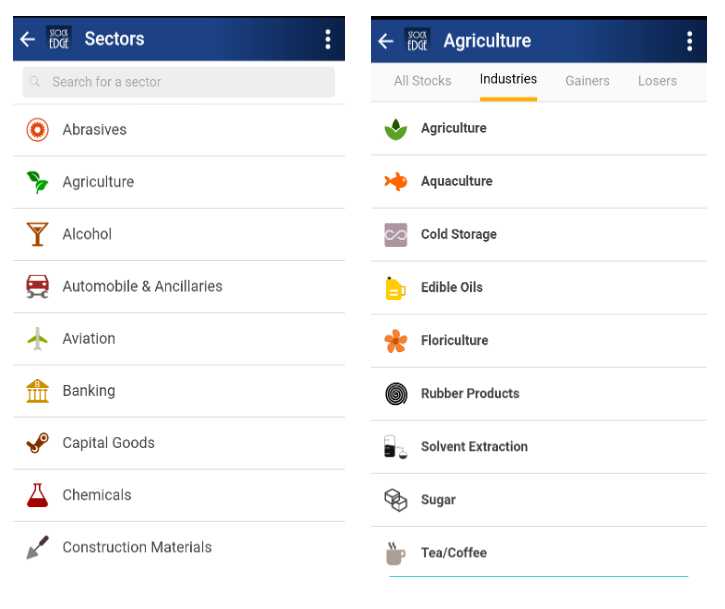Screen dimensions: 725x609
Task: Open the Gainers tab
Action: click(x=587, y=81)
